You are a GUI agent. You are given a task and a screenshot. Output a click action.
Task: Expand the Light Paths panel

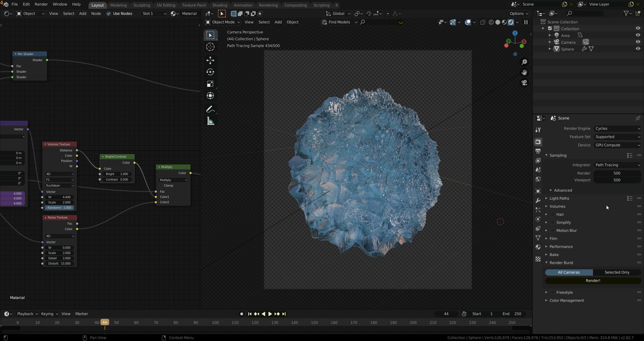point(559,198)
